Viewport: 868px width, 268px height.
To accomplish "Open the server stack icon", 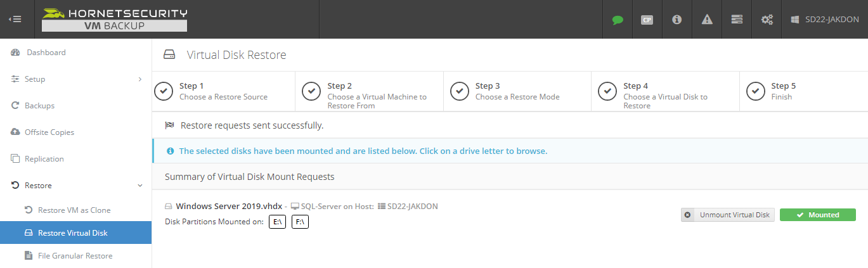I will 737,20.
